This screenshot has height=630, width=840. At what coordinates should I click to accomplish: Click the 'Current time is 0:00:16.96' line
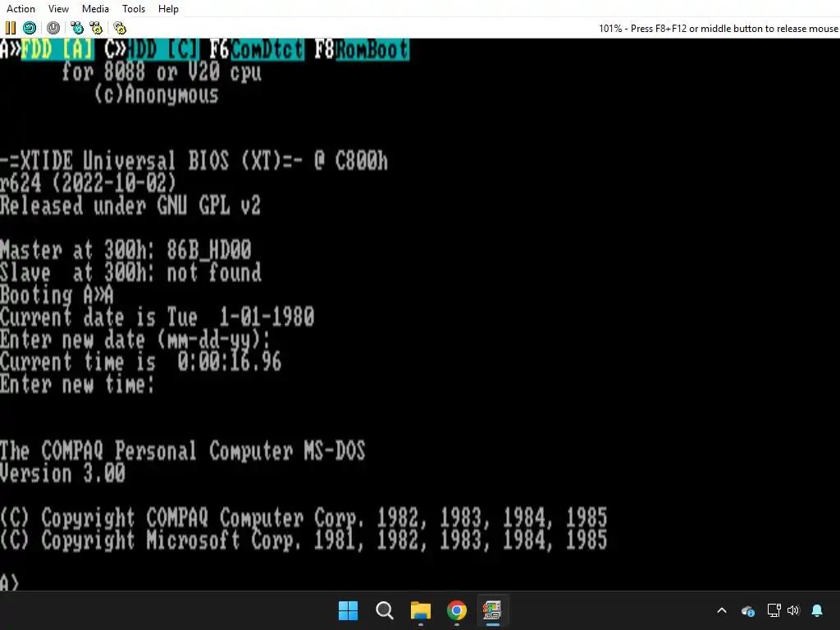[141, 362]
